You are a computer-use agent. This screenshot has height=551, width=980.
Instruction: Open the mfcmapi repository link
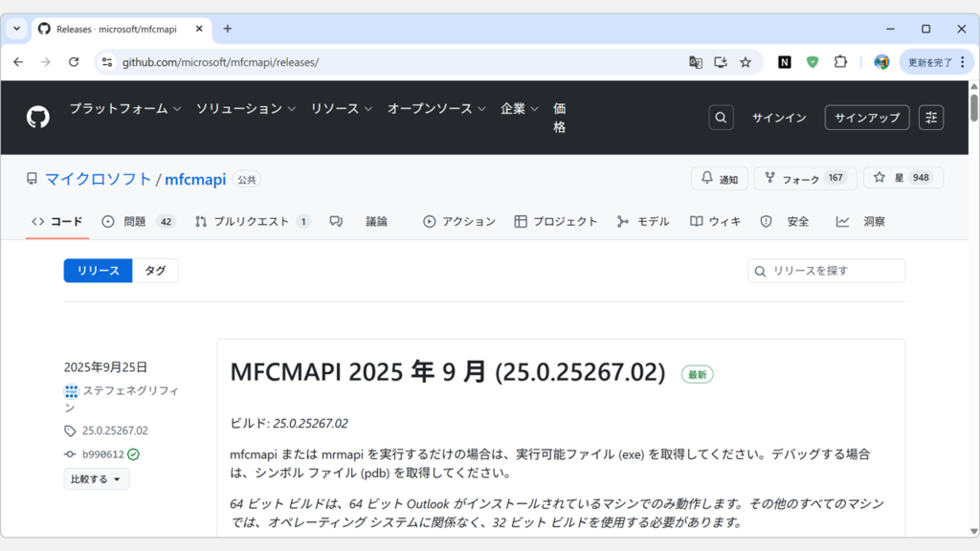pyautogui.click(x=195, y=179)
